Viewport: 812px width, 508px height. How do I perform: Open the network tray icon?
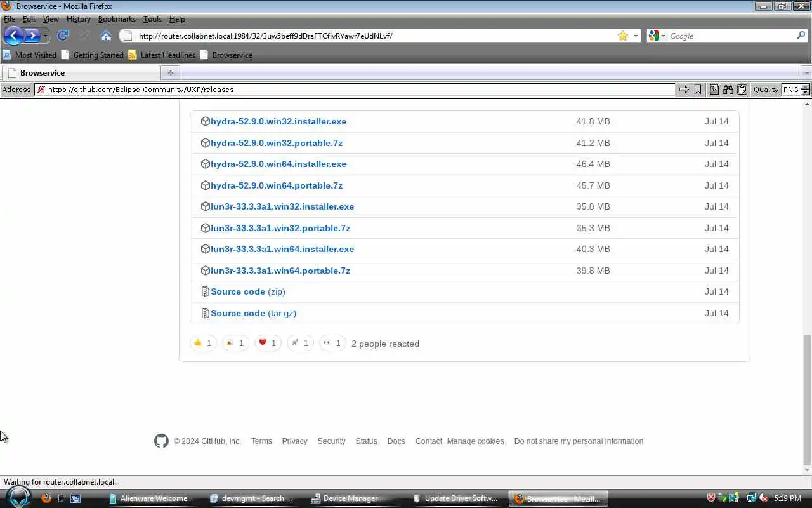point(752,498)
